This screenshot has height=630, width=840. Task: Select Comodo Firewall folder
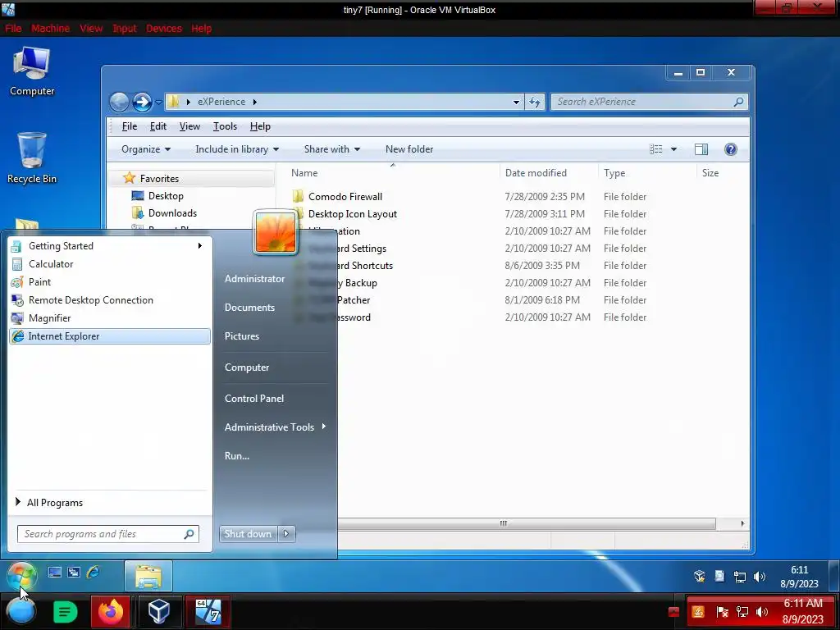(345, 197)
